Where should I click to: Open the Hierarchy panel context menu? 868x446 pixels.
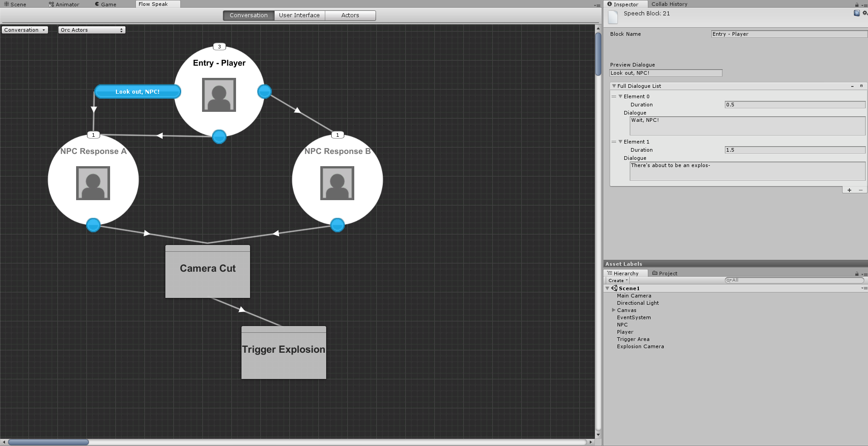[x=864, y=274]
